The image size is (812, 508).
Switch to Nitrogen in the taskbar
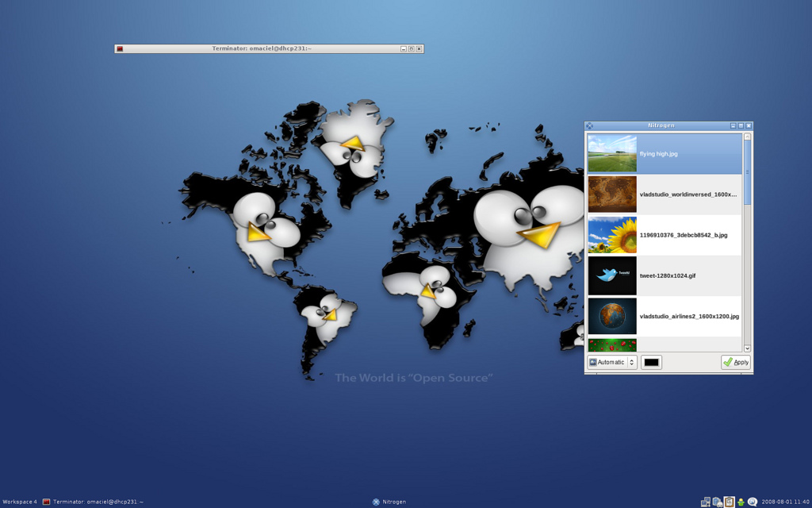389,502
